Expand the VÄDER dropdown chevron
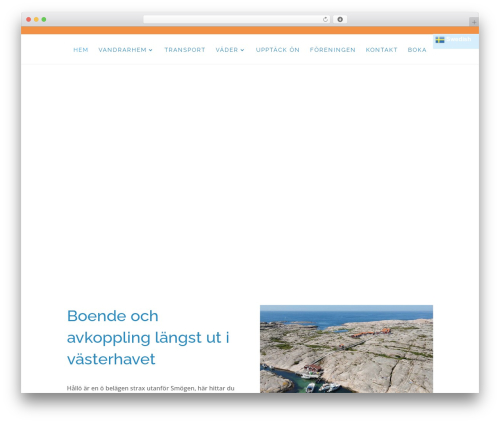Image resolution: width=500 pixels, height=423 pixels. click(x=242, y=50)
